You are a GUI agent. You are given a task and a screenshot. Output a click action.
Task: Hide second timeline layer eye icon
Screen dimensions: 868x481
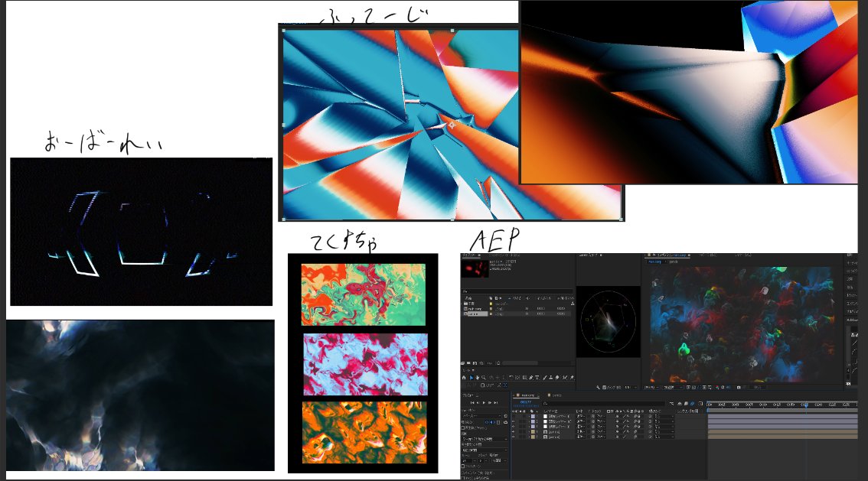tap(513, 421)
